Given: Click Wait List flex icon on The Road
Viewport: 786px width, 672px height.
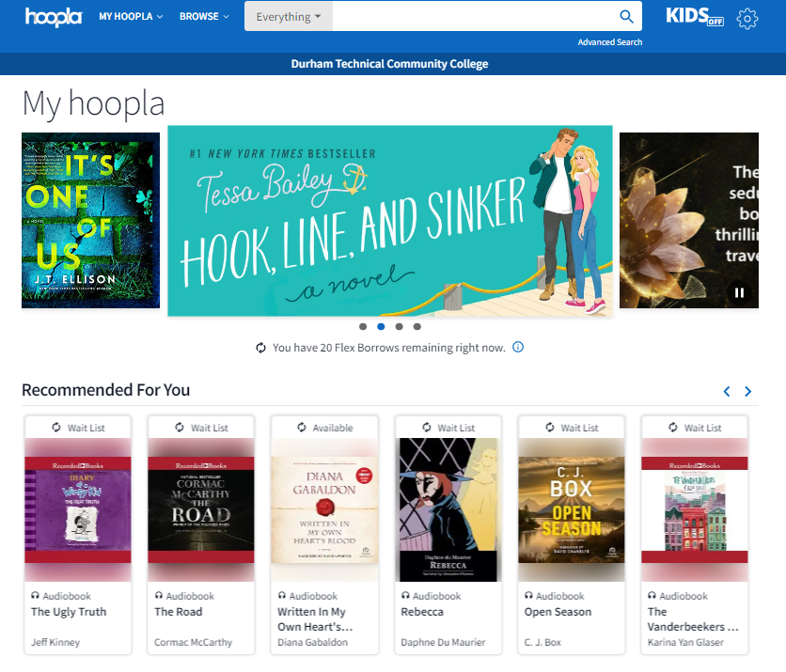Looking at the screenshot, I should click(180, 428).
